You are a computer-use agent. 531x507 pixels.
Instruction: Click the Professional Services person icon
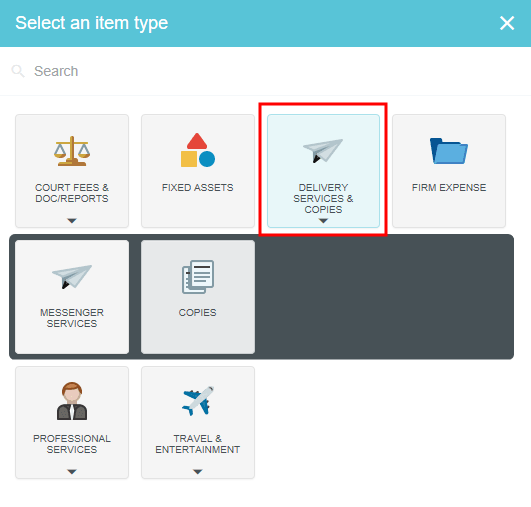pyautogui.click(x=72, y=401)
